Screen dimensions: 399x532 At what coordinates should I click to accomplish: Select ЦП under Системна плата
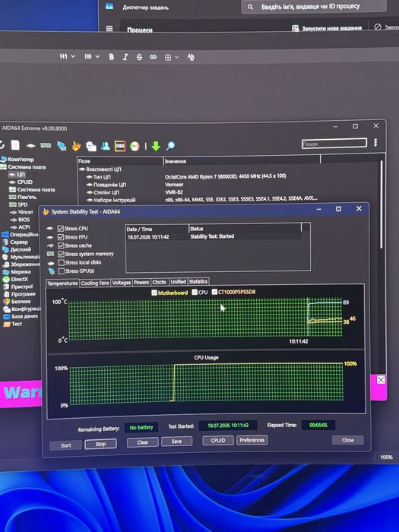pos(21,174)
